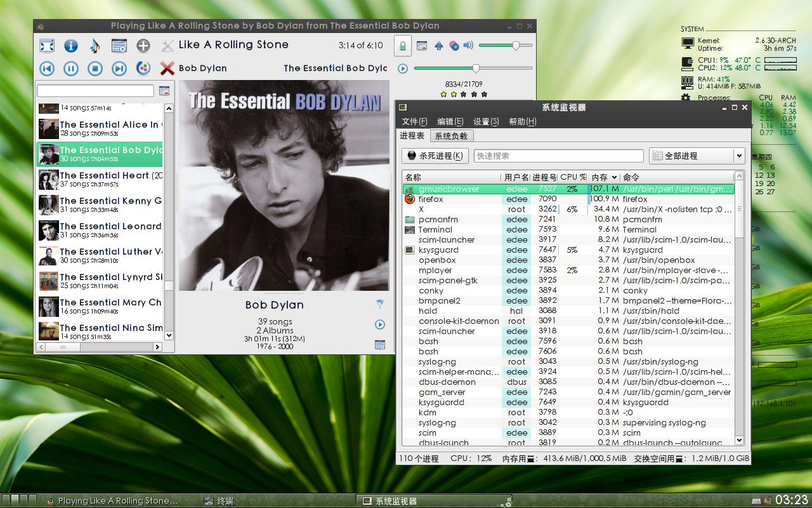Select the ksysguard process row

pyautogui.click(x=568, y=250)
